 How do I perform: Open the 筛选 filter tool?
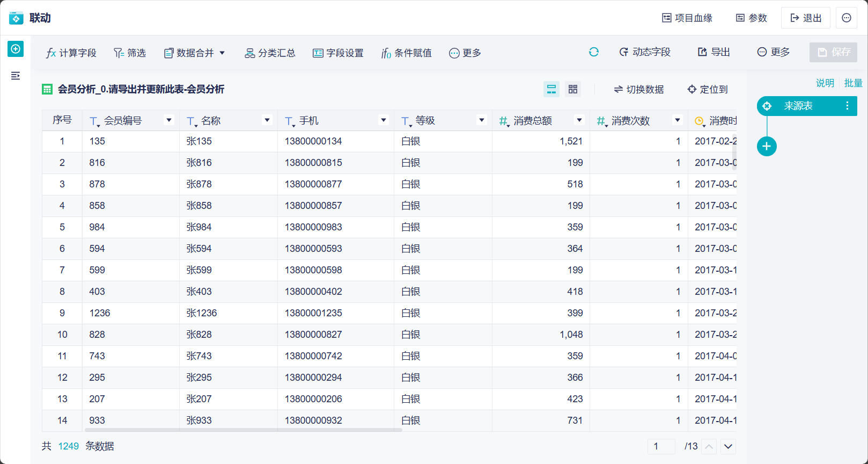click(x=130, y=53)
